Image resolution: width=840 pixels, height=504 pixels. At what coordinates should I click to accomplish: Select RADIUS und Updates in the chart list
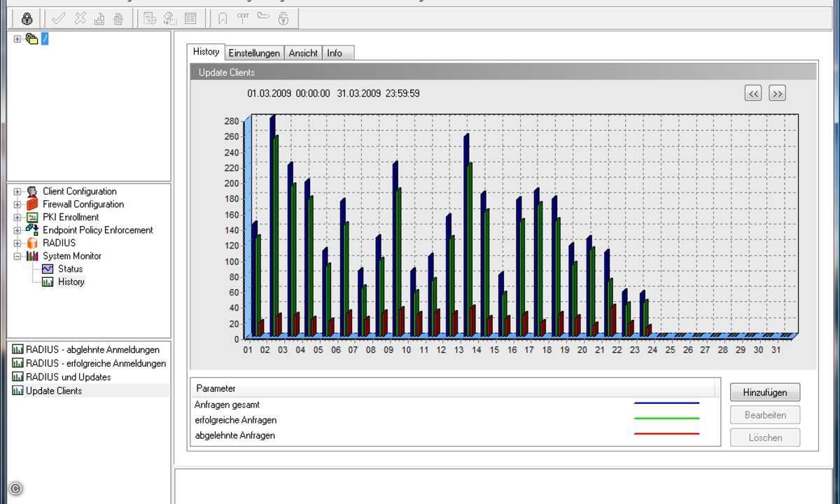(x=68, y=377)
